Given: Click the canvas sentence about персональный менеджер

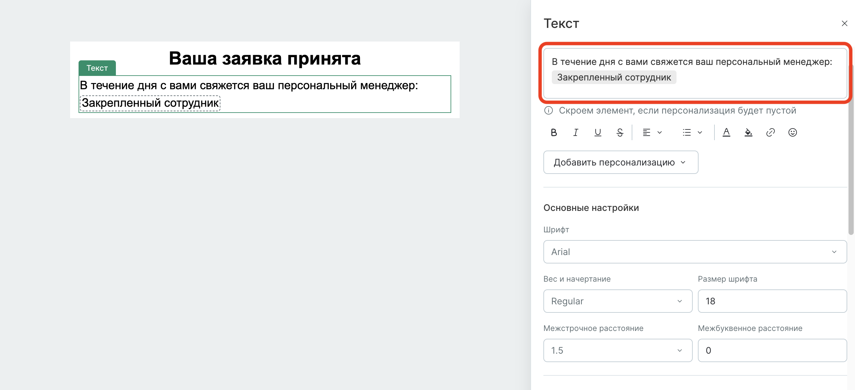Looking at the screenshot, I should 249,85.
